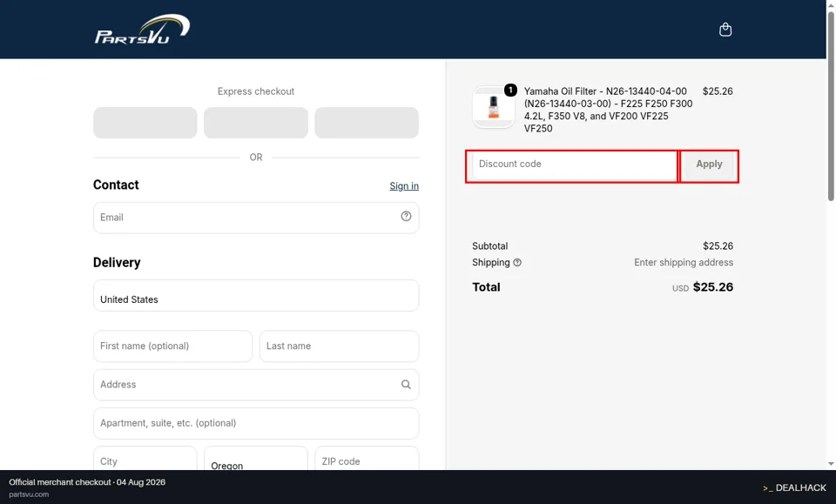Focus the ZIP code field
This screenshot has width=836, height=504.
point(367,459)
